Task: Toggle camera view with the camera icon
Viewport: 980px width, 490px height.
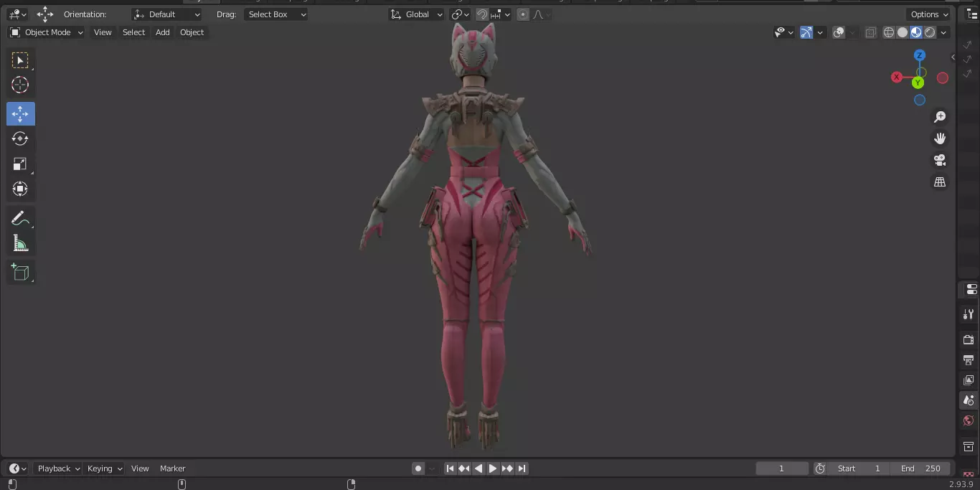Action: pyautogui.click(x=940, y=160)
